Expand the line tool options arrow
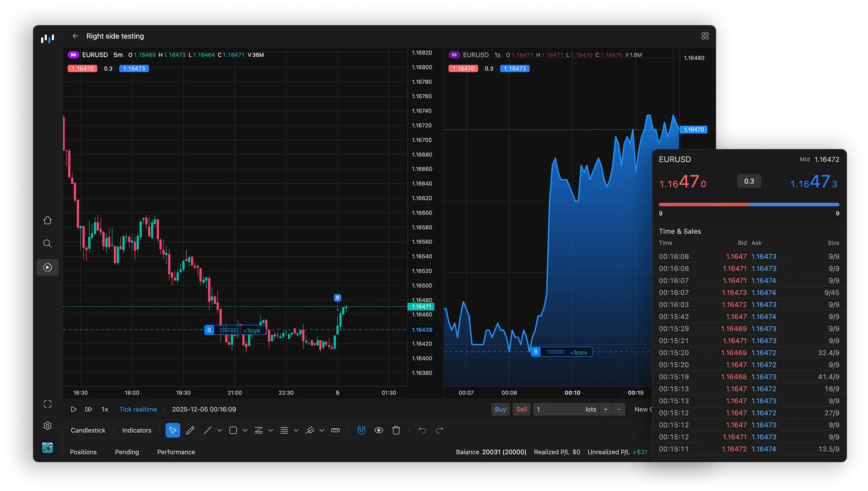The height and width of the screenshot is (491, 868). 220,431
